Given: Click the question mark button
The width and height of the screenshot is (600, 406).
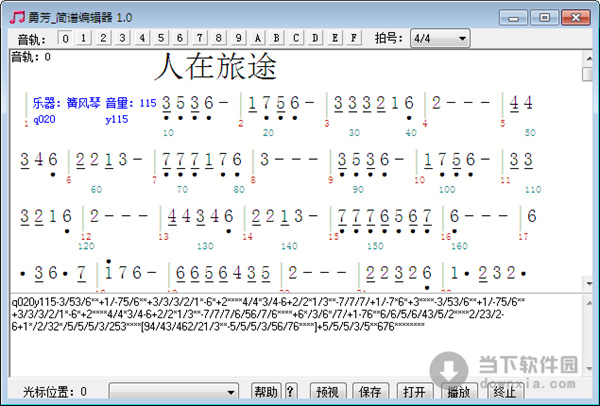Looking at the screenshot, I should click(291, 391).
